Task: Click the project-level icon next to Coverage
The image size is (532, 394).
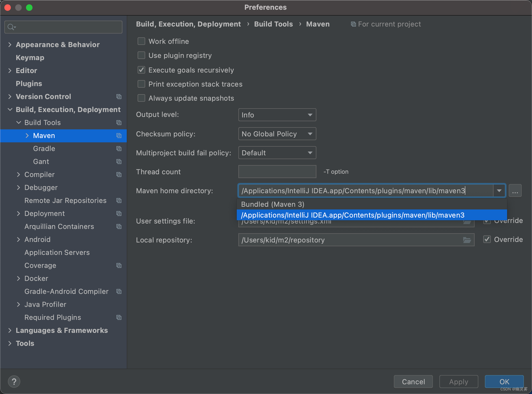Action: tap(119, 265)
